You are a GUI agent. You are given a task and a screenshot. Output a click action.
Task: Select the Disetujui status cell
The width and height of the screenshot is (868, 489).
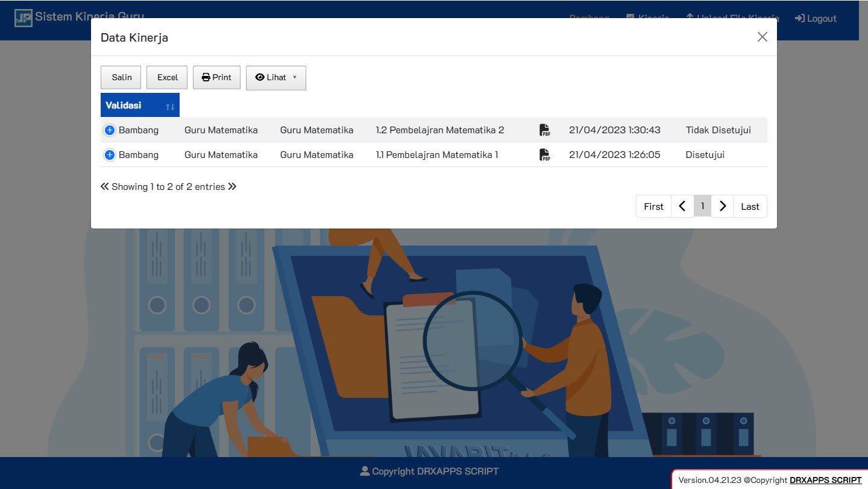tap(705, 155)
